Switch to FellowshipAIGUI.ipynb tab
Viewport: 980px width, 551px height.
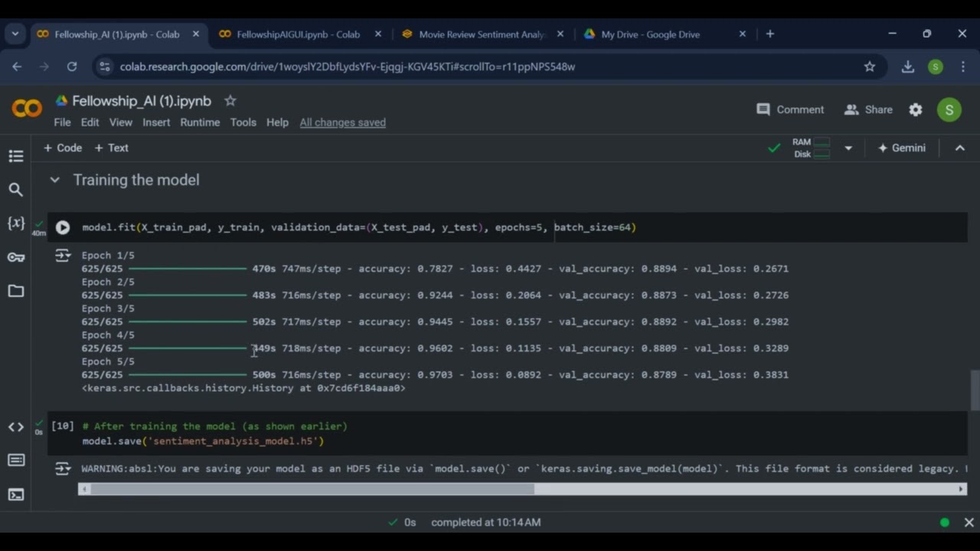click(x=298, y=34)
